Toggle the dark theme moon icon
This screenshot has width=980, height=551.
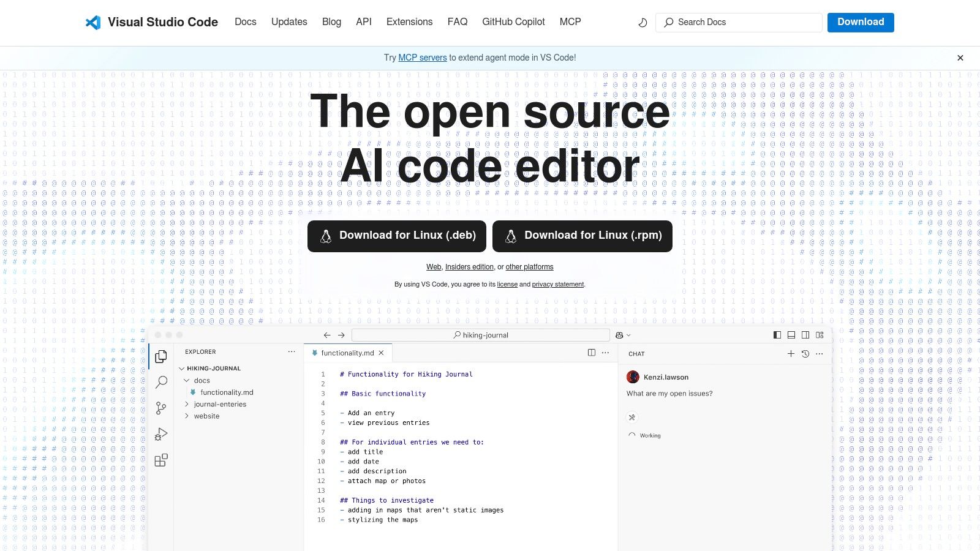coord(643,23)
